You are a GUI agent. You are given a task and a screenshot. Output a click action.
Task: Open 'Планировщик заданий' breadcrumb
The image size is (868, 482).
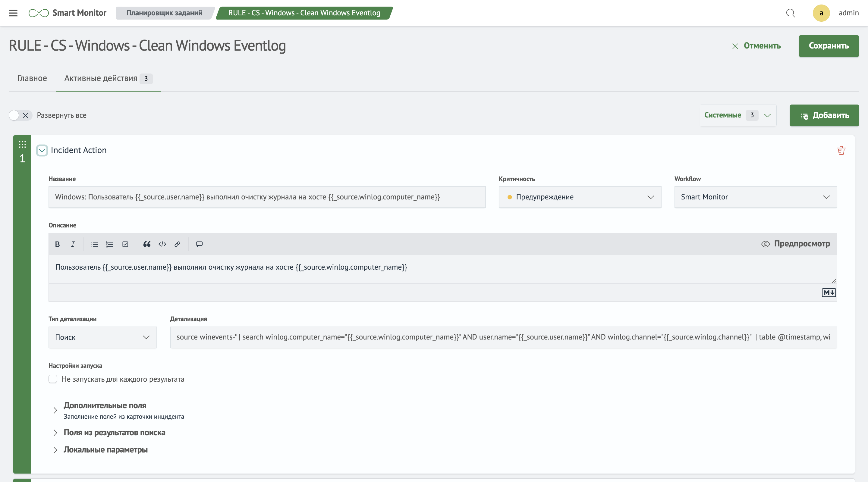165,13
